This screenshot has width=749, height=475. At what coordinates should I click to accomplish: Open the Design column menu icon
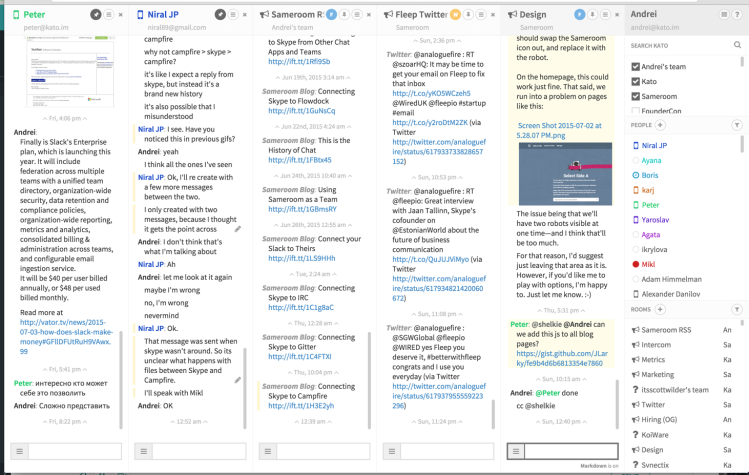605,15
